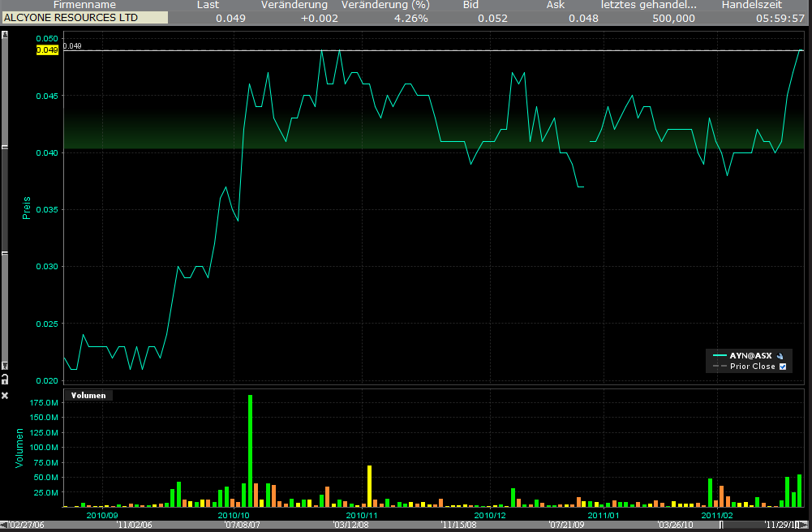Open AYN@ASX settings via the wrench icon
812x532 pixels.
tap(780, 355)
